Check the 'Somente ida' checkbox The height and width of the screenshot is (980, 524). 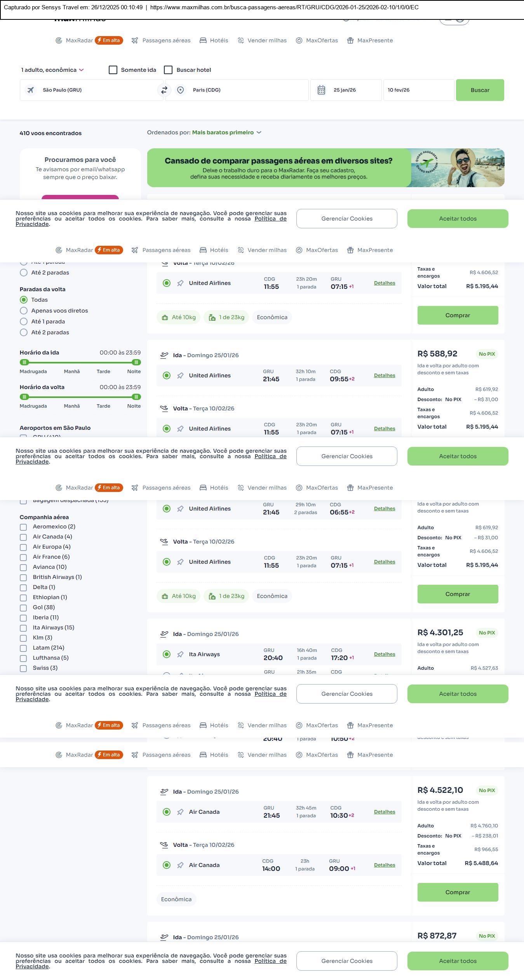click(x=113, y=70)
